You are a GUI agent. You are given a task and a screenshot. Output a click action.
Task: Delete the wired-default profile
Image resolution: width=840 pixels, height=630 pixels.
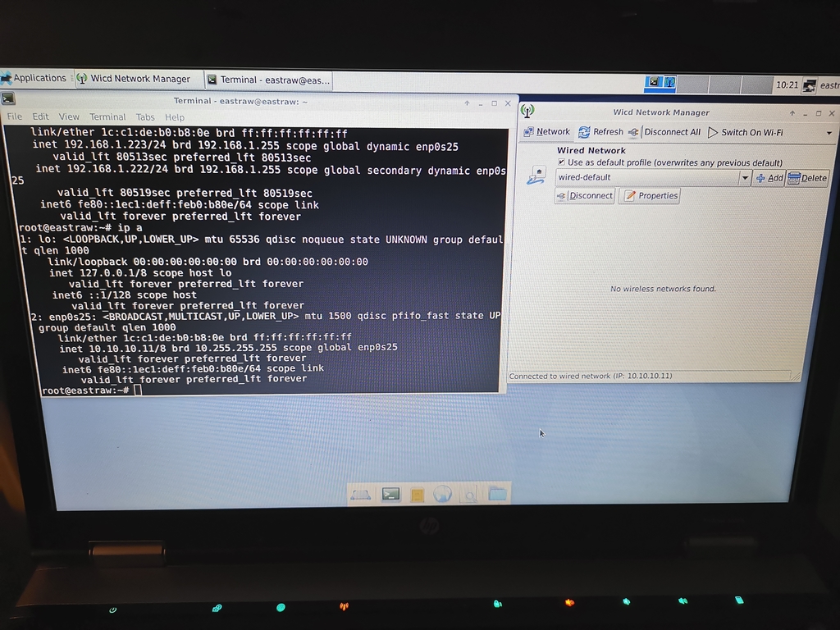(807, 178)
